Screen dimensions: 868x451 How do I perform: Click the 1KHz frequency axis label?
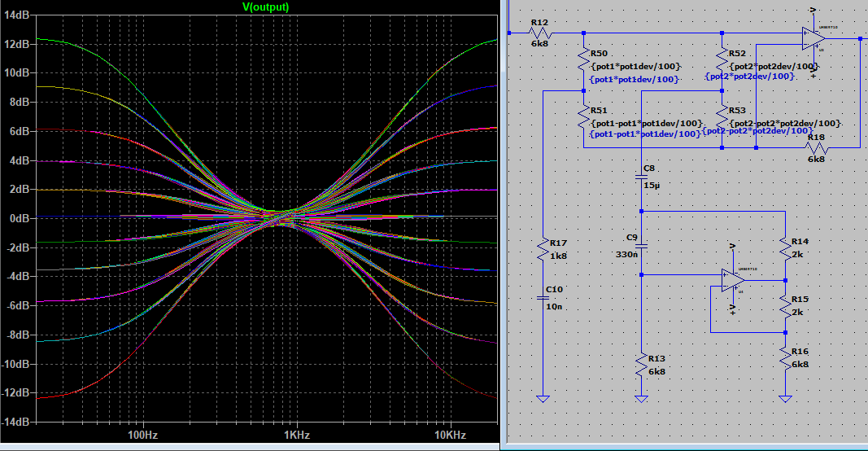pyautogui.click(x=297, y=435)
